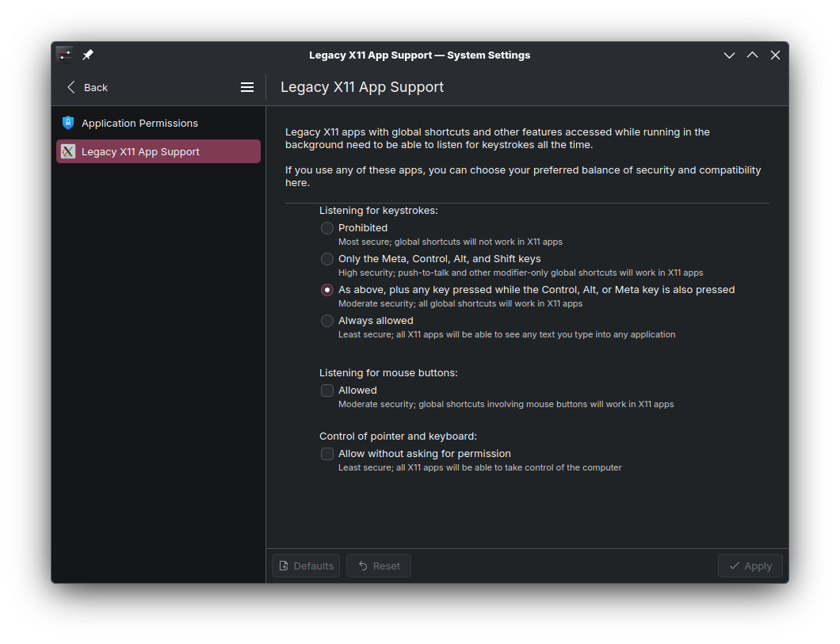Select the Always allowed radio button
Image resolution: width=840 pixels, height=644 pixels.
(x=326, y=321)
